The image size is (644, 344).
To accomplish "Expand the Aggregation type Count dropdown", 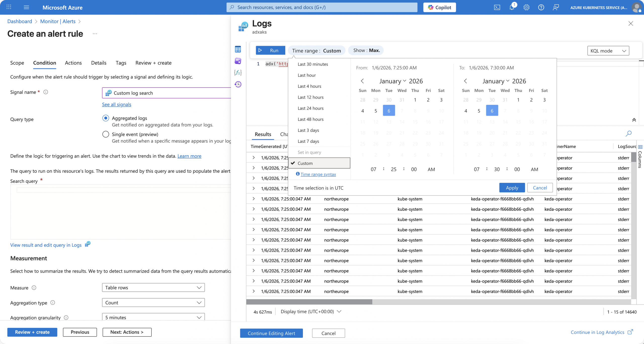I will click(153, 303).
